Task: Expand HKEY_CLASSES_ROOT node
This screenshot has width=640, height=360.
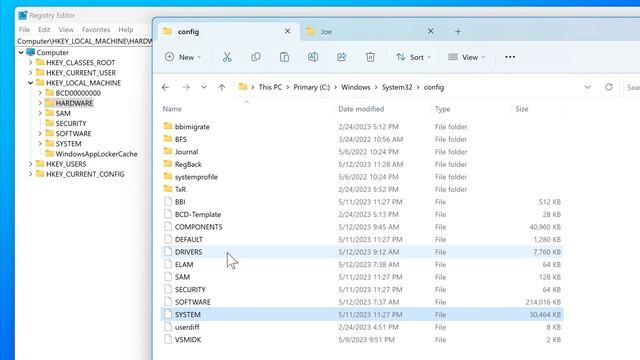Action: tap(31, 62)
